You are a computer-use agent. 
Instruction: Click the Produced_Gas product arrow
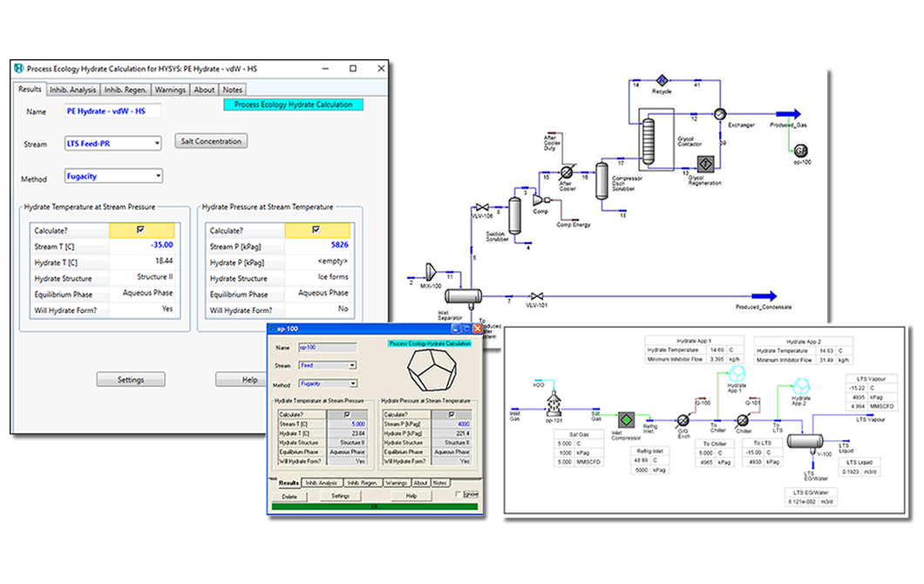(789, 113)
